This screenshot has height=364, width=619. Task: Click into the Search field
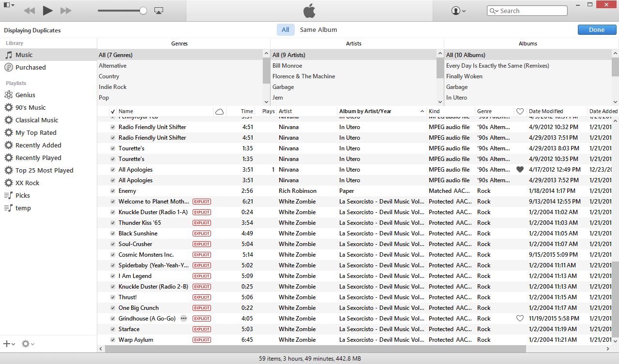click(527, 11)
